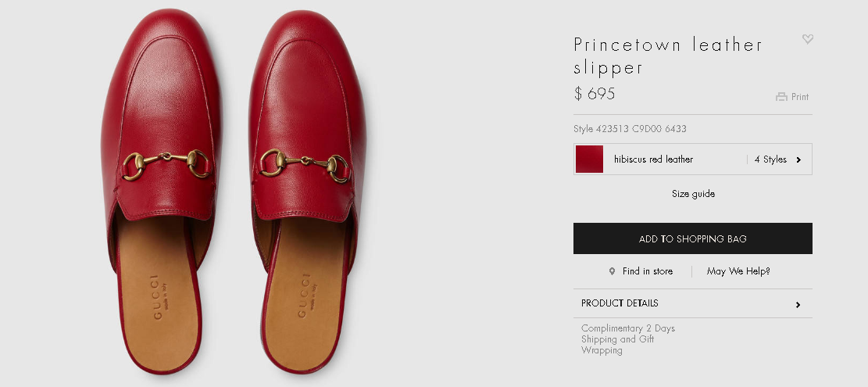Click the Princetown leather slipper title
Screen dimensions: 868x387
click(x=668, y=56)
